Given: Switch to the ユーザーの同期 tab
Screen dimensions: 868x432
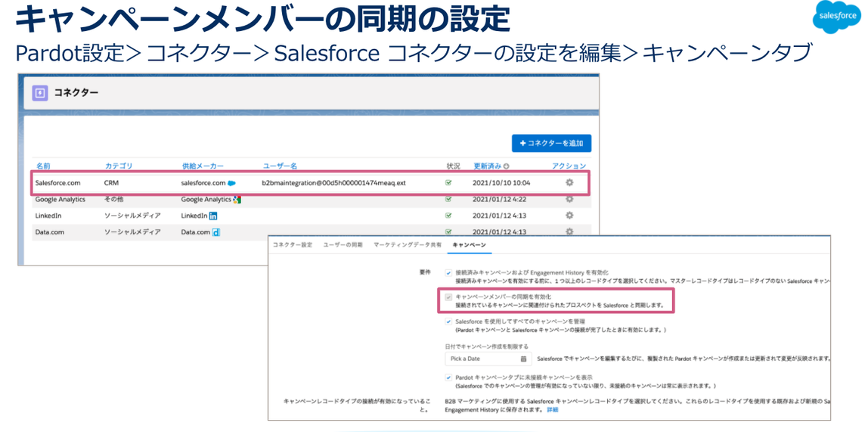Looking at the screenshot, I should click(x=343, y=244).
